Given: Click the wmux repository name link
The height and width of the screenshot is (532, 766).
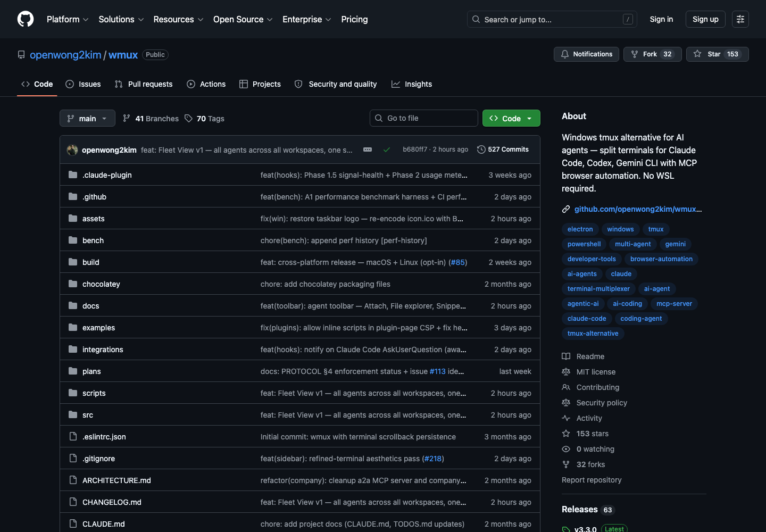Looking at the screenshot, I should (123, 55).
